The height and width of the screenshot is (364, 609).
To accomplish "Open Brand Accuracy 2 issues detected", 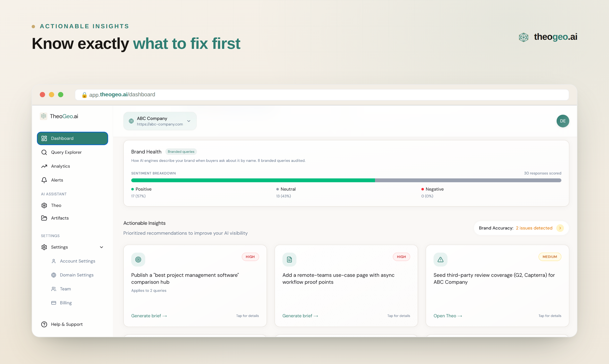I will [521, 228].
